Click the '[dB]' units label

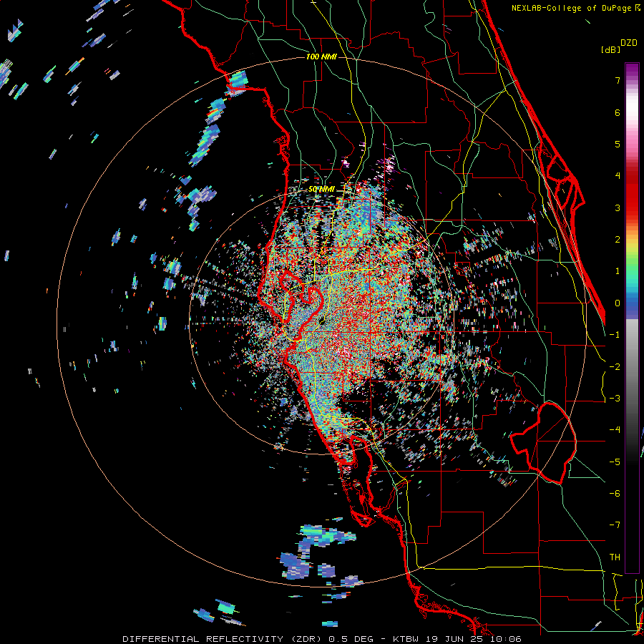click(610, 49)
